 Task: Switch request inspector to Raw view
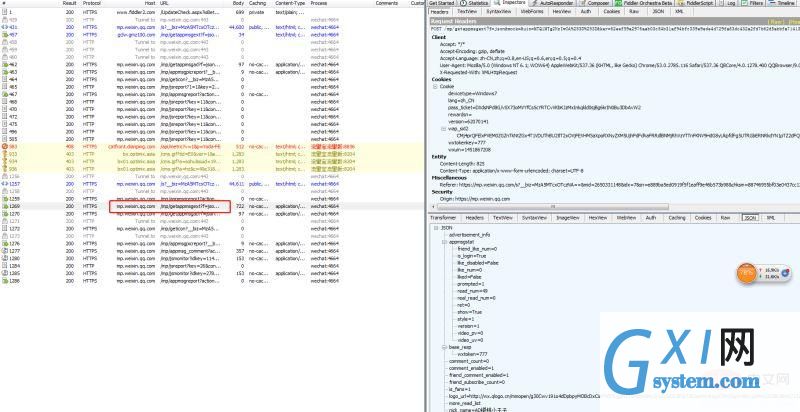(x=634, y=11)
